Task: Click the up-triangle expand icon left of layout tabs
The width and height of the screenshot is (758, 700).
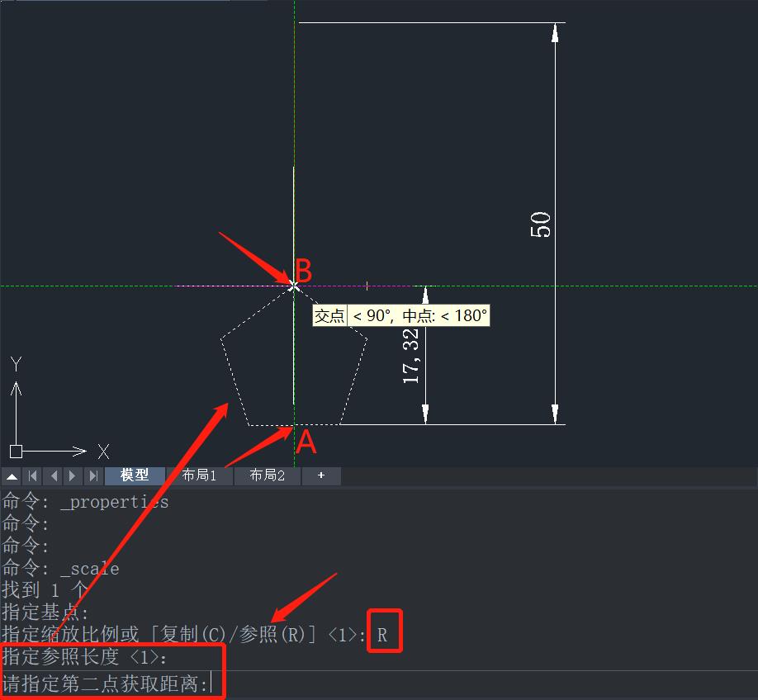Action: 12,476
